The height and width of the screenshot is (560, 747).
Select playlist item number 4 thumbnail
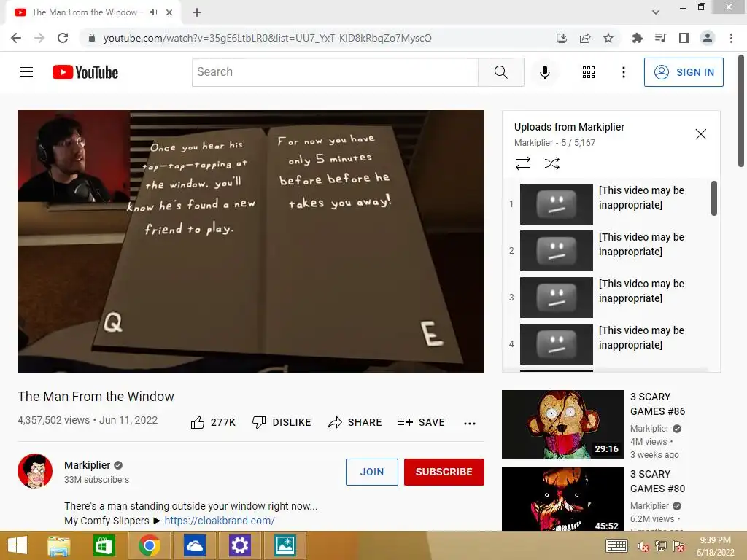[556, 344]
